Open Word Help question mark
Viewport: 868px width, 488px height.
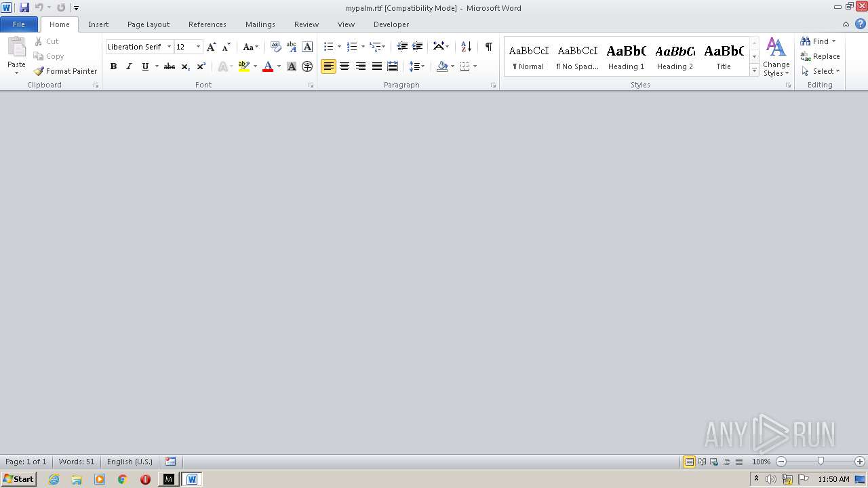(860, 24)
